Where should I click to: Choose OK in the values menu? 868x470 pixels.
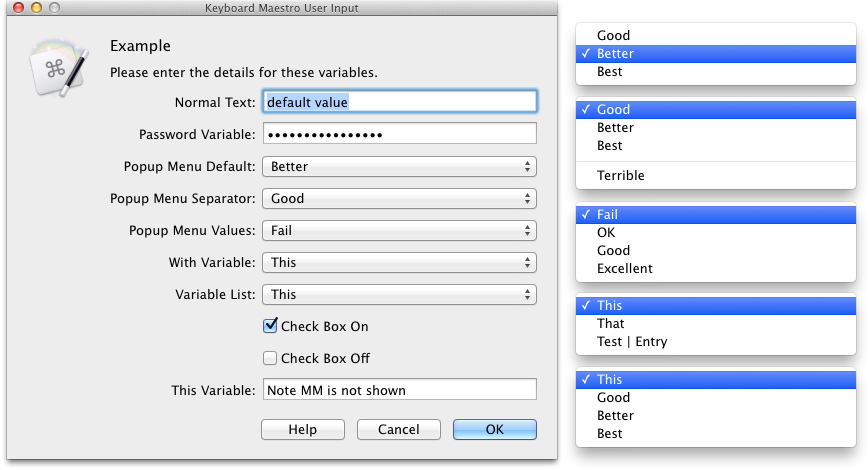click(x=716, y=233)
